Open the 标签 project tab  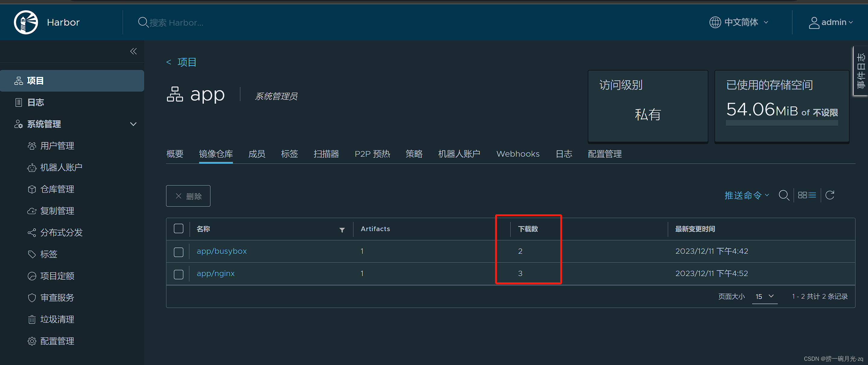click(289, 154)
